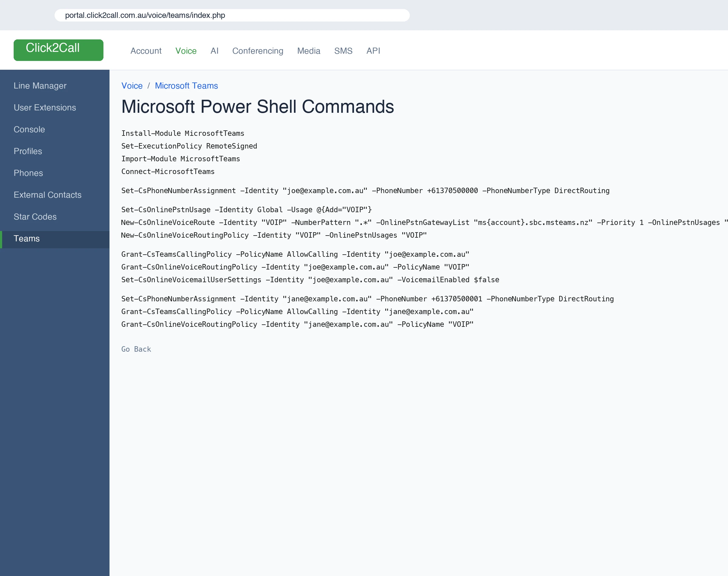This screenshot has height=576, width=728.
Task: Click the New-CsOnlineVoiceRoute command line
Action: coord(424,223)
